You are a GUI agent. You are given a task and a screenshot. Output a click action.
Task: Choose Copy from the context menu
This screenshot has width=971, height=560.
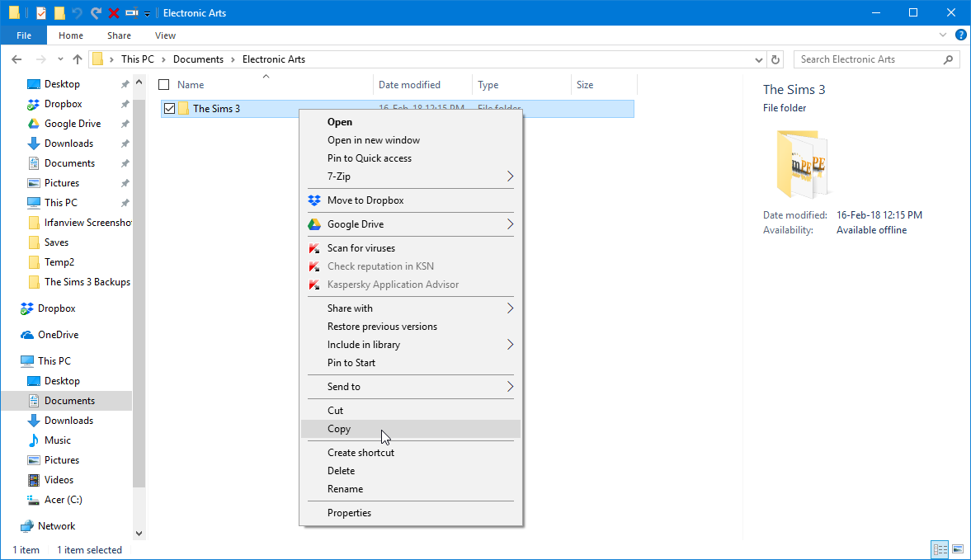339,429
